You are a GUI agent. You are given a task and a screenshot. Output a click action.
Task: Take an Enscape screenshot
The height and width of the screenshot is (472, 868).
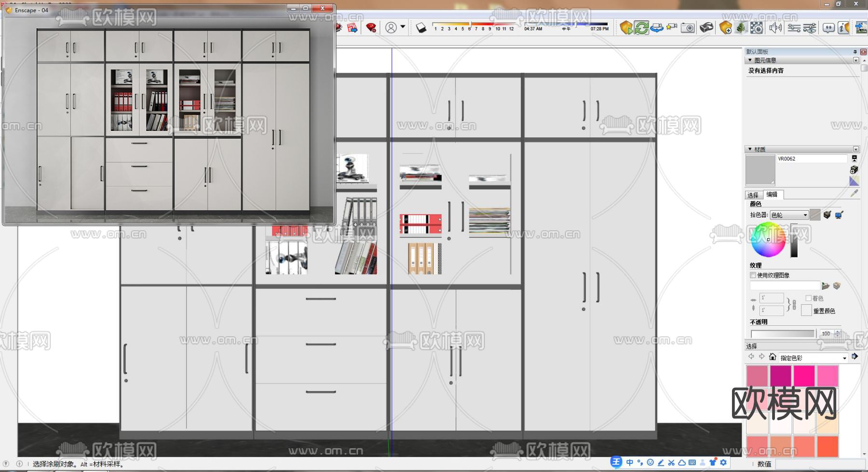pyautogui.click(x=688, y=28)
